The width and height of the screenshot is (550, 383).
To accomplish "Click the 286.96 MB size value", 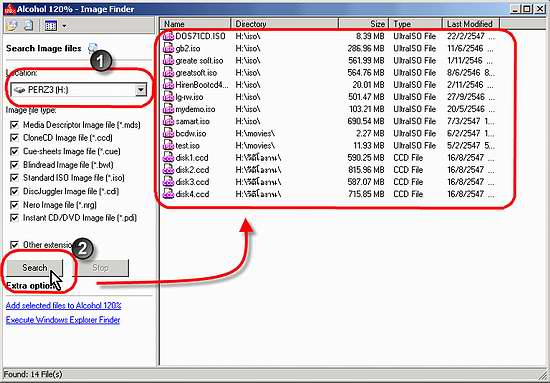I will [x=366, y=48].
